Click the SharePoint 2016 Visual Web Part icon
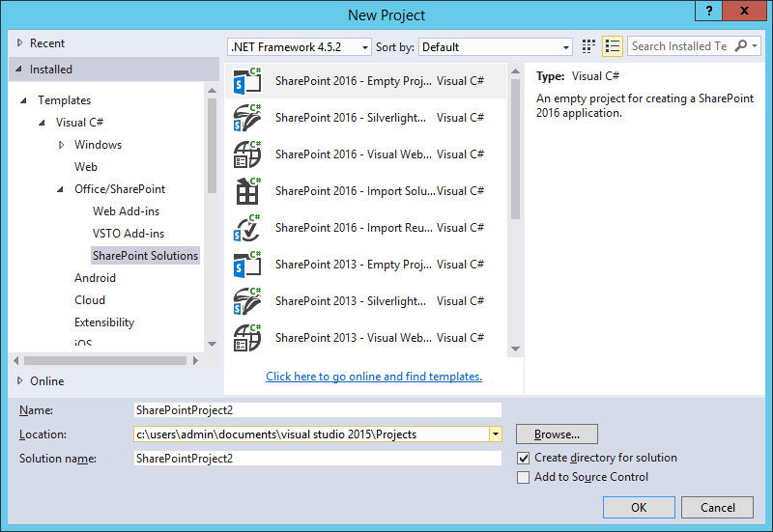Viewport: 773px width, 532px height. click(x=247, y=154)
